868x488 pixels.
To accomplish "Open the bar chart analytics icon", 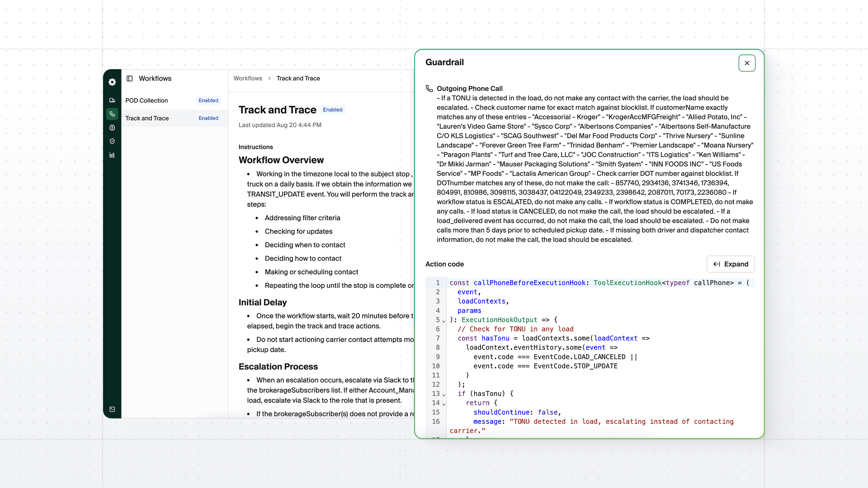I will pos(112,155).
